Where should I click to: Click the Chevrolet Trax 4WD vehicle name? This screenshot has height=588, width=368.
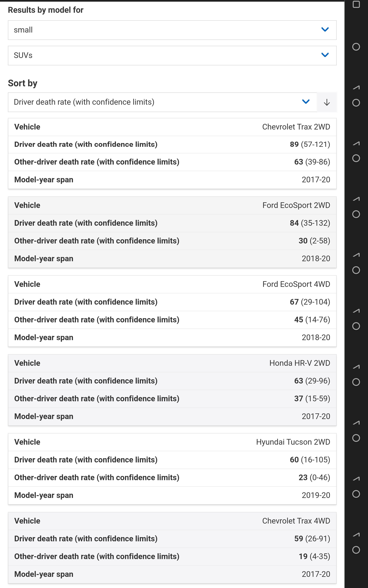[x=296, y=521]
